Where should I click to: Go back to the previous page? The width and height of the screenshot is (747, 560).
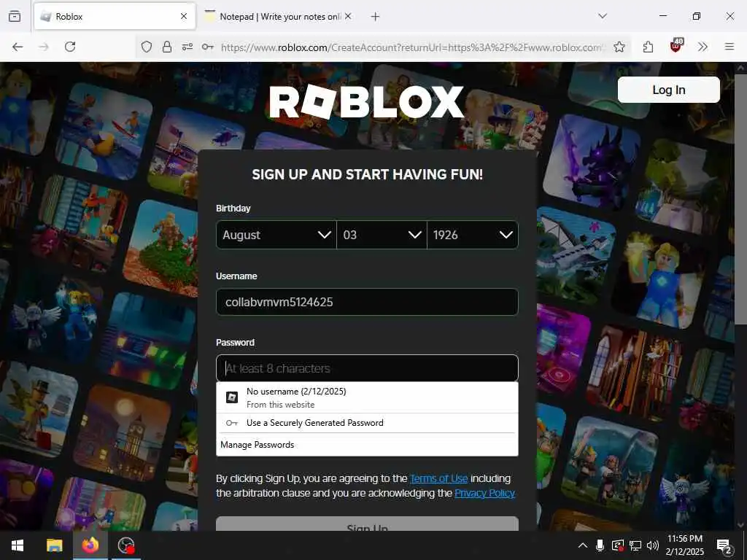tap(18, 47)
